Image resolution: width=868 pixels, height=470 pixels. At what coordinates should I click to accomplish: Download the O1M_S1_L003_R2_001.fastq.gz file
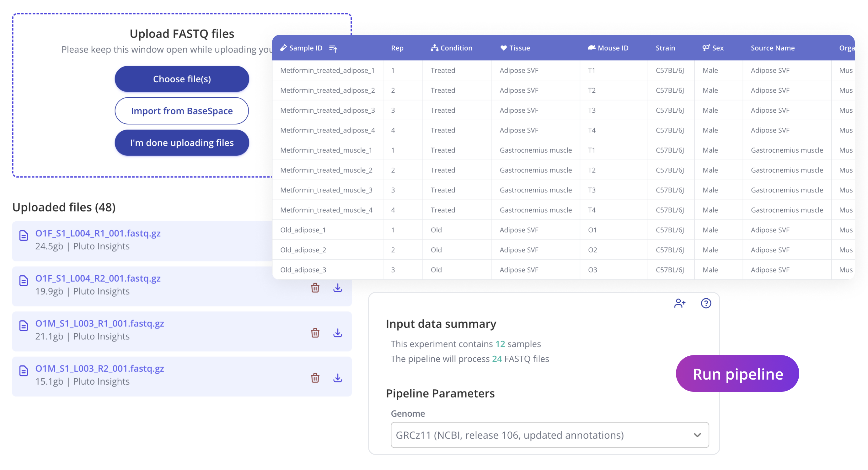[337, 378]
